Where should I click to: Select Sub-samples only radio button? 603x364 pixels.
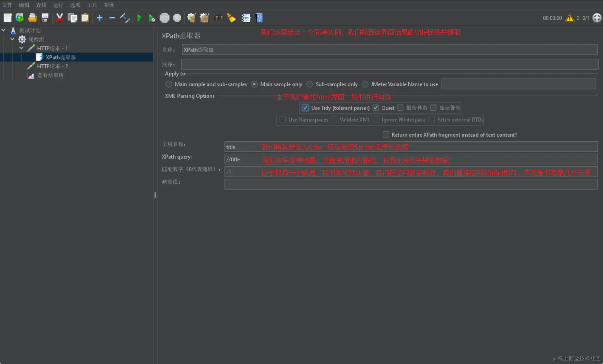click(310, 84)
